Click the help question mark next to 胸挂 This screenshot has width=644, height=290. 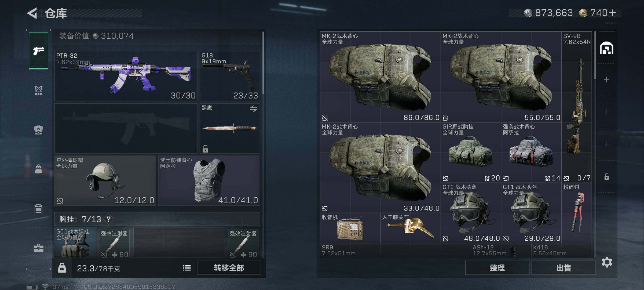tap(108, 219)
